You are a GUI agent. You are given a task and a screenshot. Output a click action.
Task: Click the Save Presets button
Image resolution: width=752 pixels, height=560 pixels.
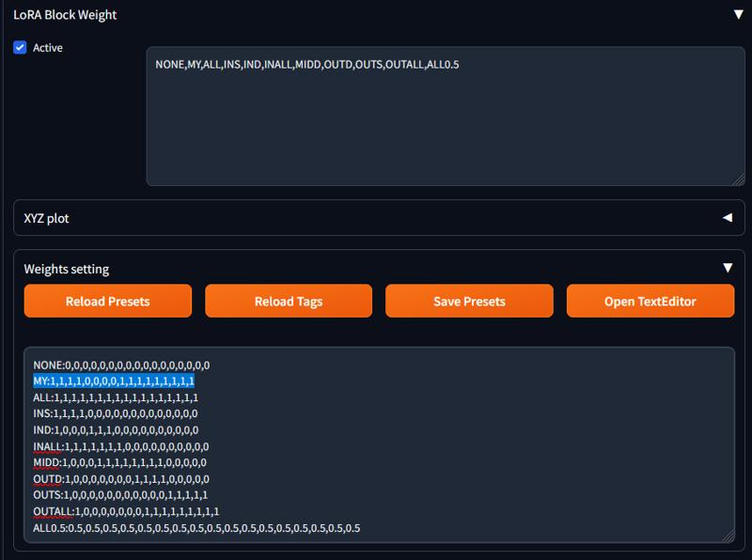pos(469,301)
